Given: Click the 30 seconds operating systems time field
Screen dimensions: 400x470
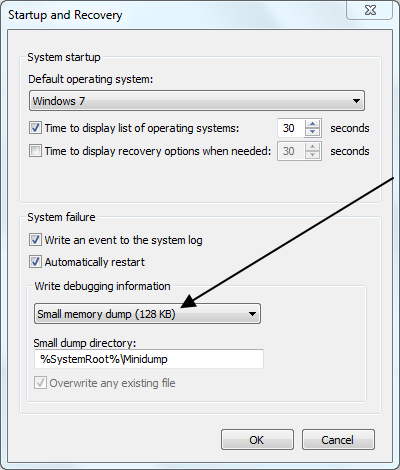Looking at the screenshot, I should 291,128.
